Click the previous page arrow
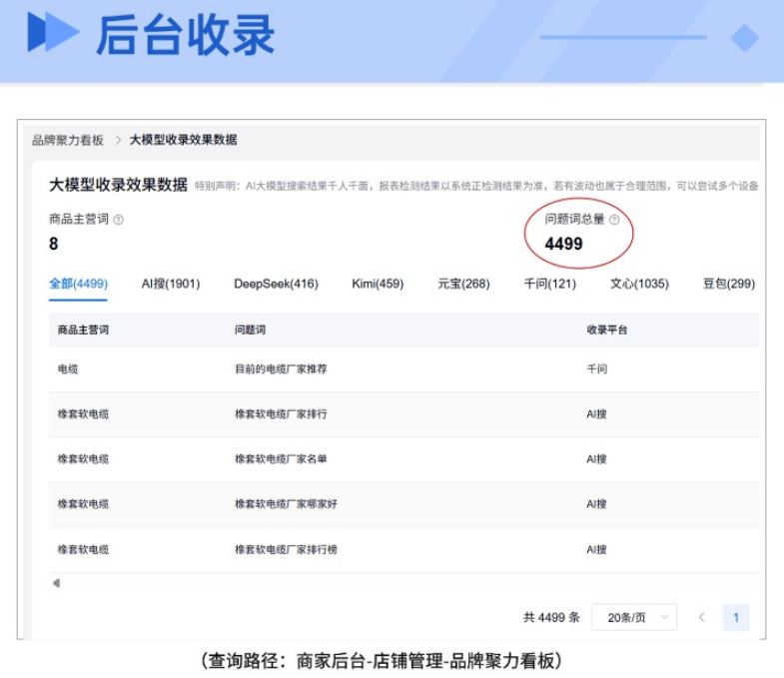The height and width of the screenshot is (678, 784). click(701, 617)
